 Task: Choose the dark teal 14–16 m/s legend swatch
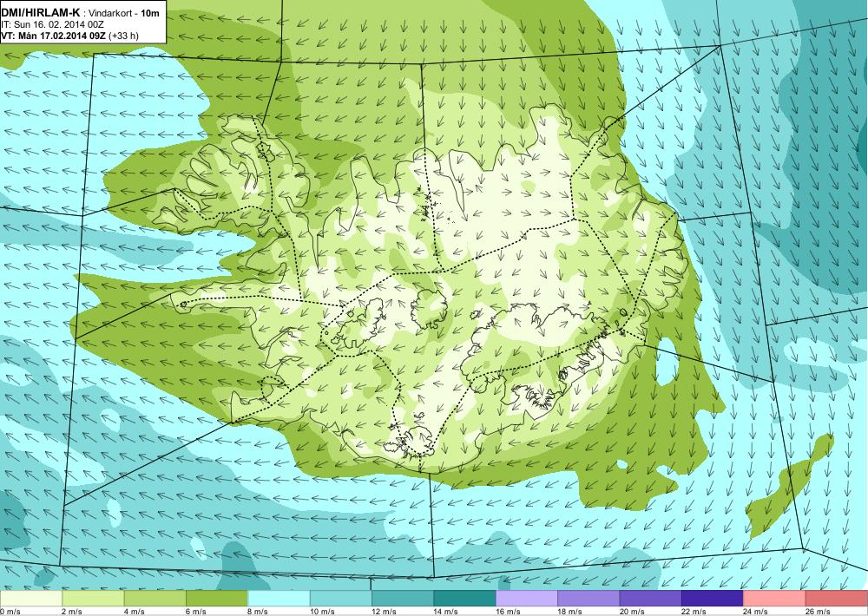pyautogui.click(x=465, y=599)
